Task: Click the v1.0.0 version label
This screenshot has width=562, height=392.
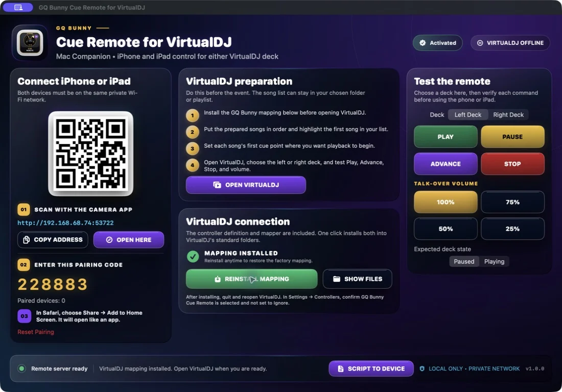Action: coord(535,369)
